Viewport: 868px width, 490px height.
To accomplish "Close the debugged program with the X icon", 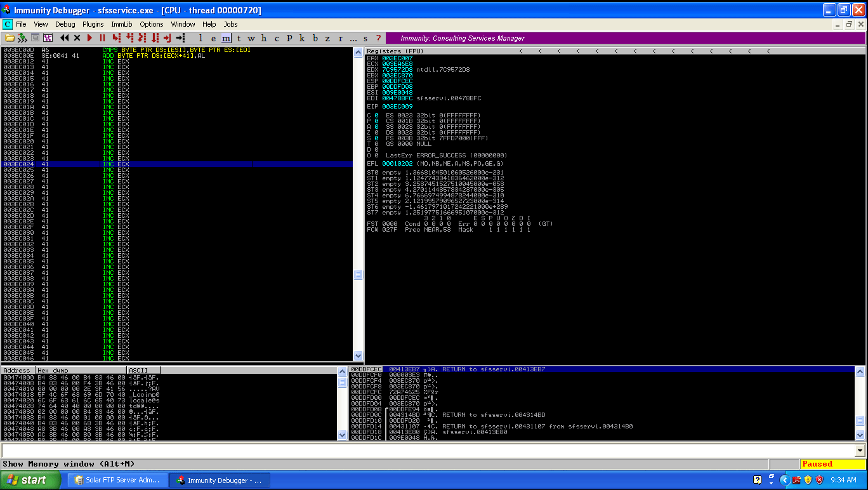I will (x=77, y=38).
